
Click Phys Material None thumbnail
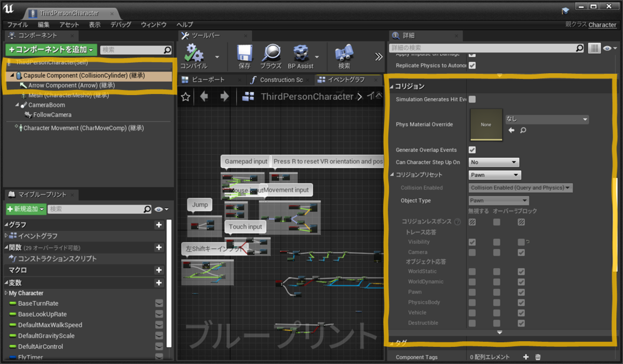(486, 125)
